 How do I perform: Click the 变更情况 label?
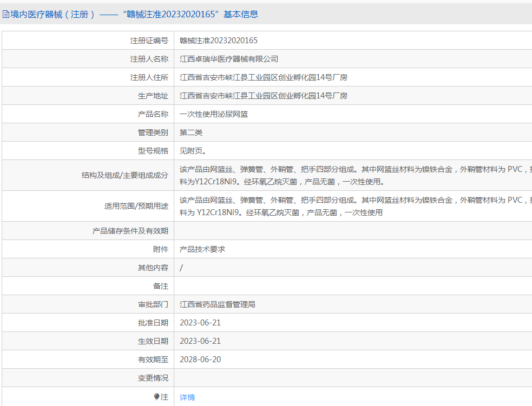153,378
